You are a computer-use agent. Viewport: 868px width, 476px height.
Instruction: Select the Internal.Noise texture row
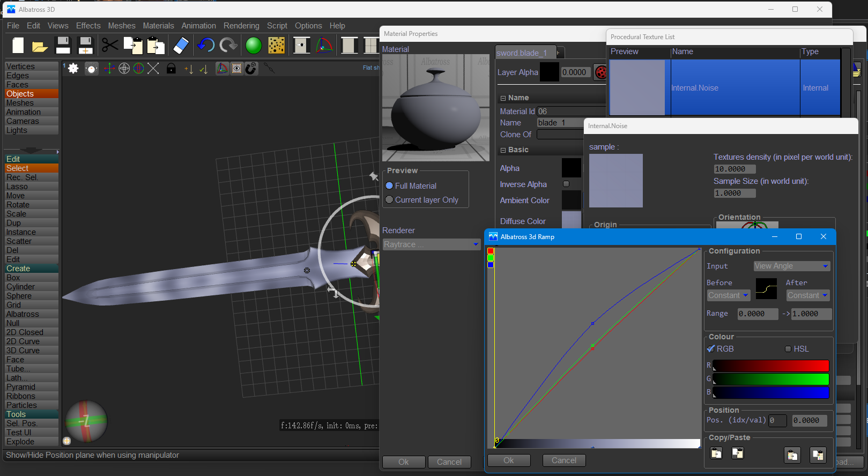[725, 87]
